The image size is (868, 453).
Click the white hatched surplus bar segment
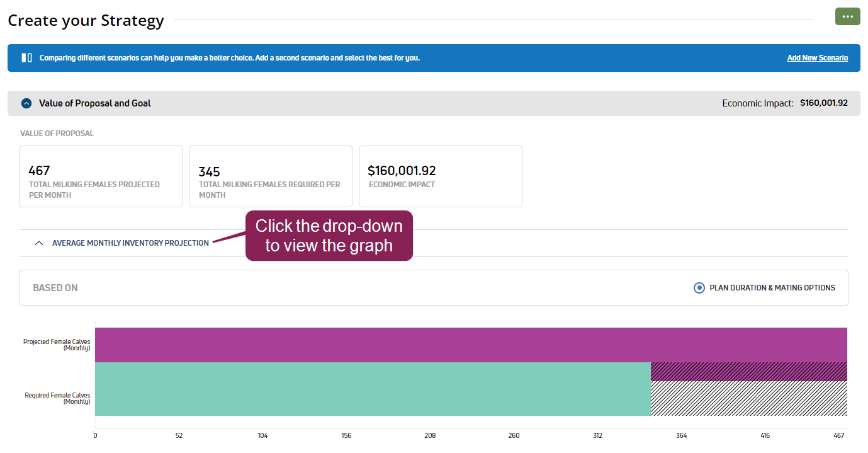click(x=748, y=398)
